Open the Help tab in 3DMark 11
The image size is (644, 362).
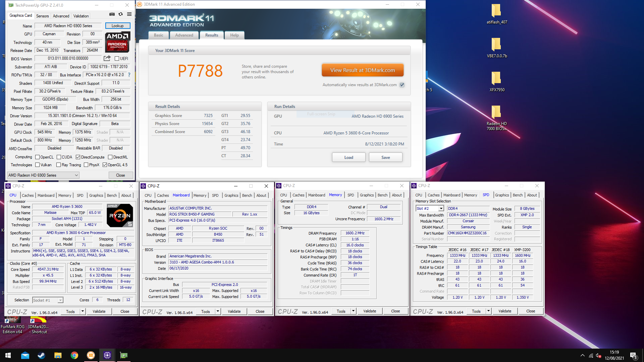pyautogui.click(x=234, y=35)
